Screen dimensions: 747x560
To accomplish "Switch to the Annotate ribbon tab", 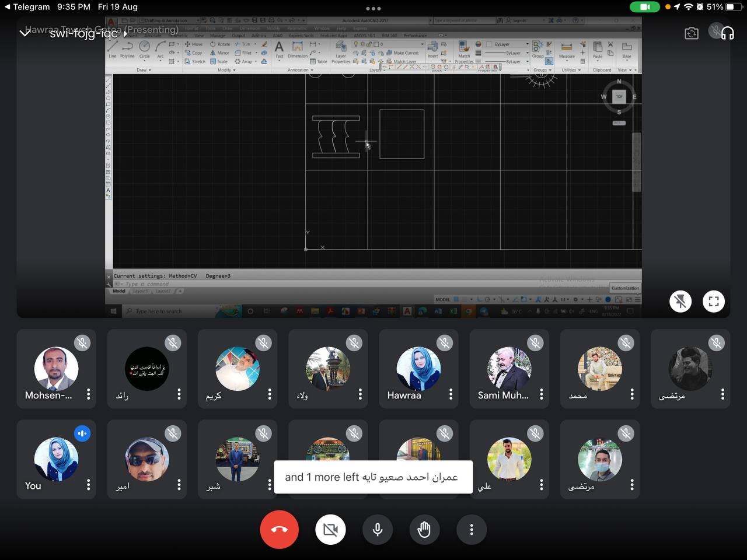I will (x=153, y=36).
